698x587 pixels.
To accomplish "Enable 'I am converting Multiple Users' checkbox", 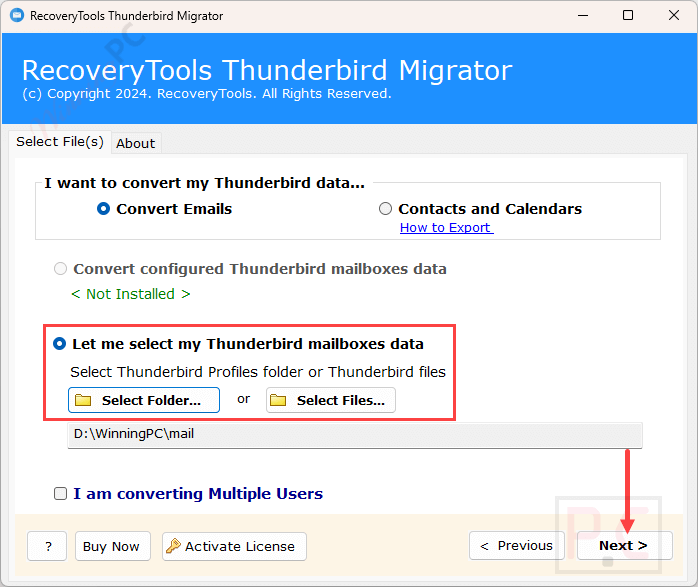I will 60,494.
